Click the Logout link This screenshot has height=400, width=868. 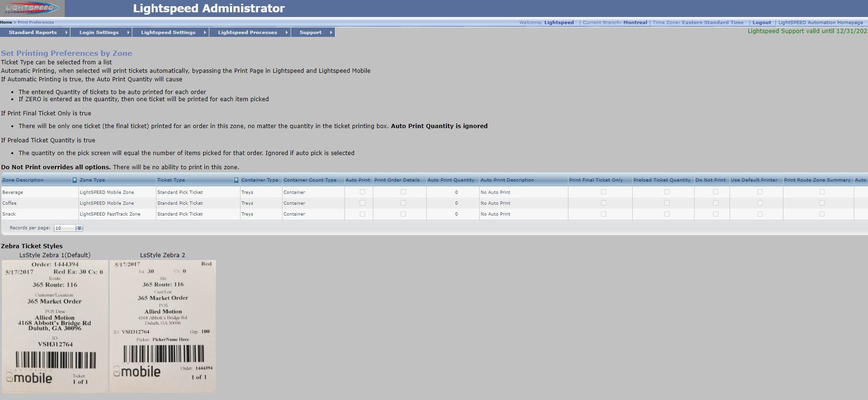click(x=761, y=22)
